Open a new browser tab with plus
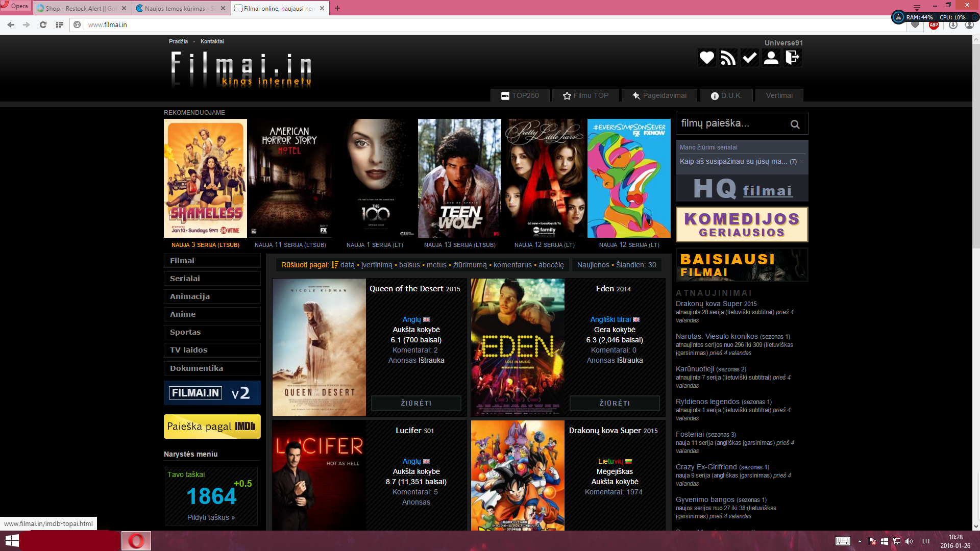Image resolution: width=980 pixels, height=551 pixels. click(337, 8)
